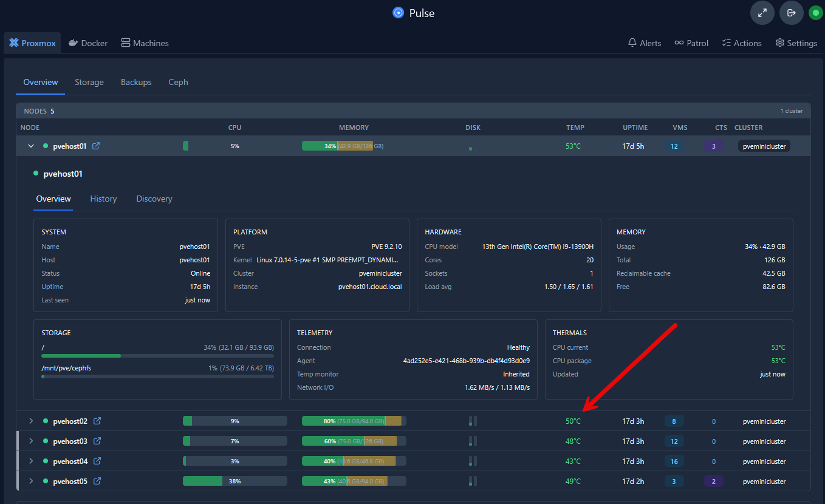Image resolution: width=825 pixels, height=504 pixels.
Task: Open the pvehost01 History tab
Action: pos(103,199)
